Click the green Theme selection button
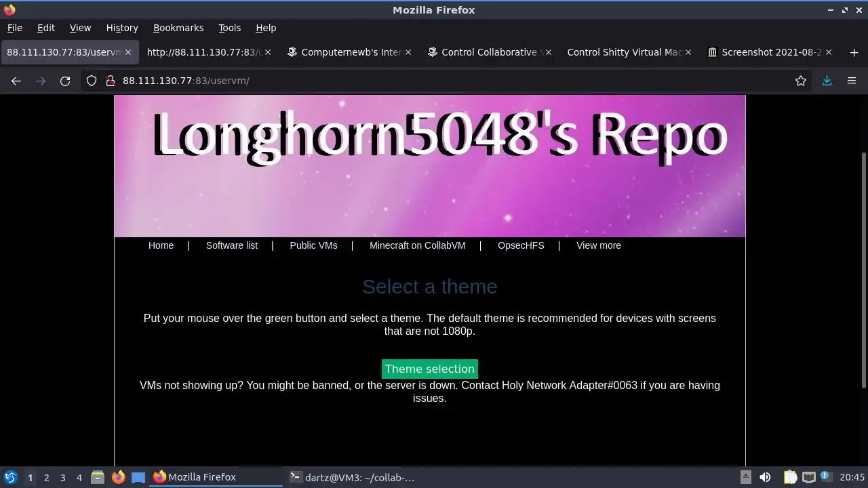This screenshot has height=488, width=868. (x=430, y=369)
